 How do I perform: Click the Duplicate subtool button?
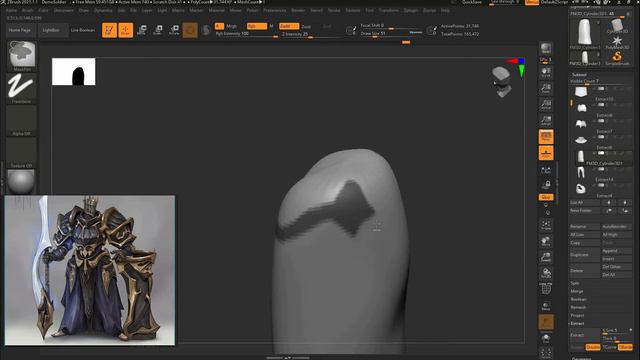585,255
